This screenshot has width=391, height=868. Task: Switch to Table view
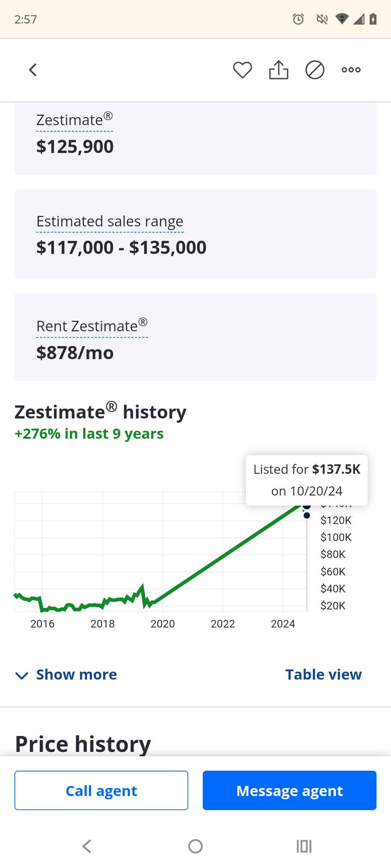pos(323,675)
